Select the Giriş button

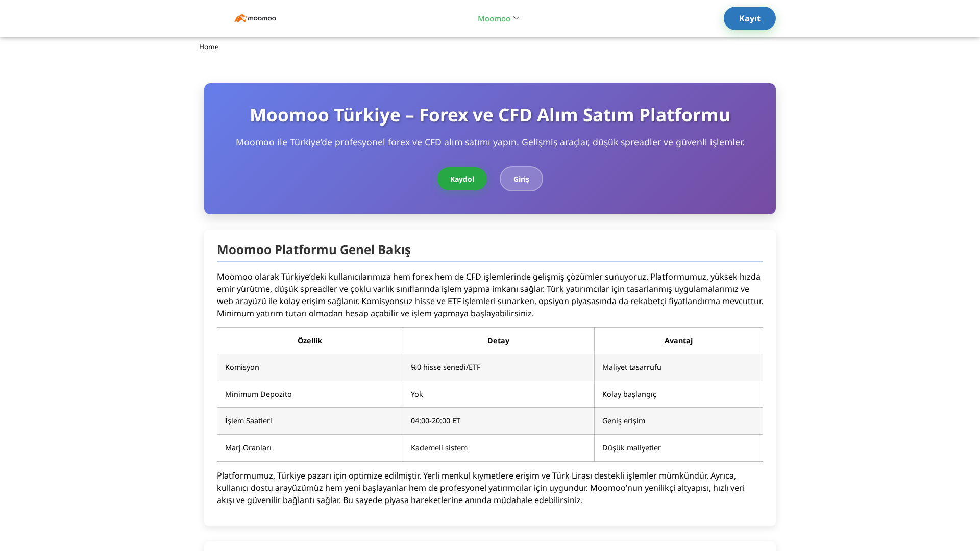521,179
